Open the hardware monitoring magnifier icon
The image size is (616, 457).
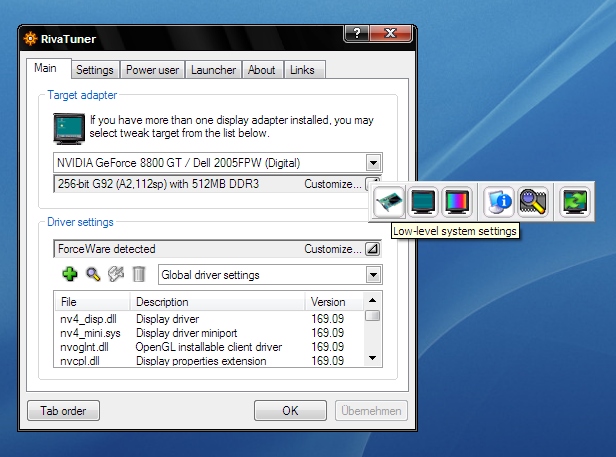pos(533,202)
